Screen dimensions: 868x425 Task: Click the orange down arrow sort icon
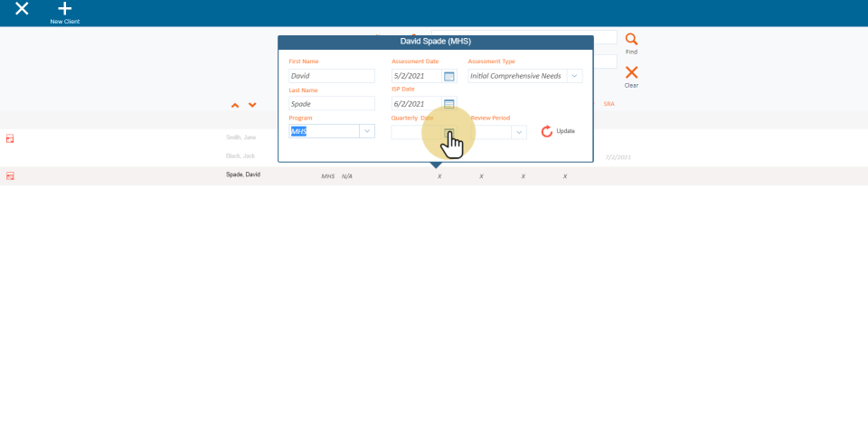tap(252, 106)
